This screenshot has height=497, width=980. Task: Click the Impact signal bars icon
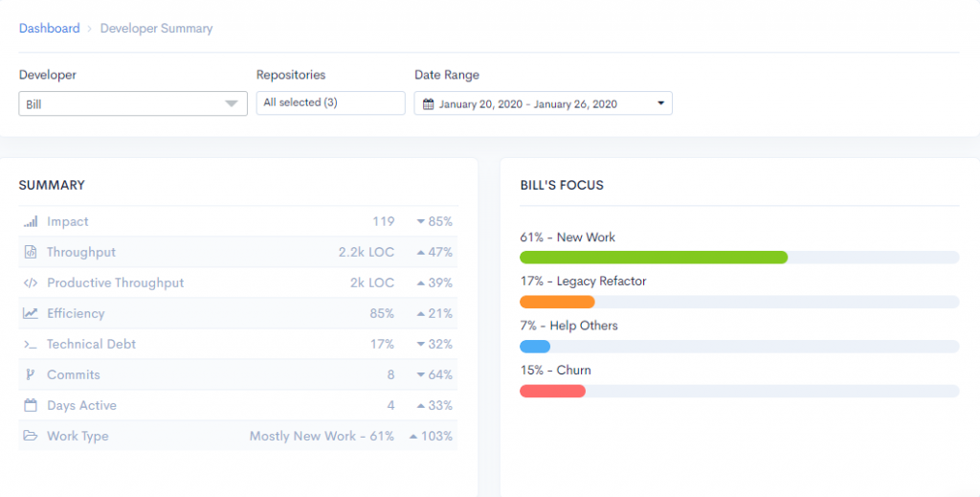(31, 222)
